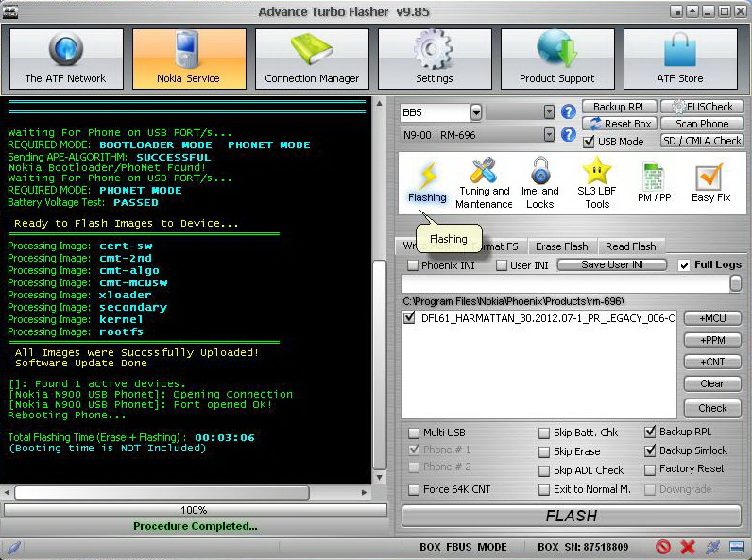
Task: Enable Skip ADL Check option
Action: [544, 470]
